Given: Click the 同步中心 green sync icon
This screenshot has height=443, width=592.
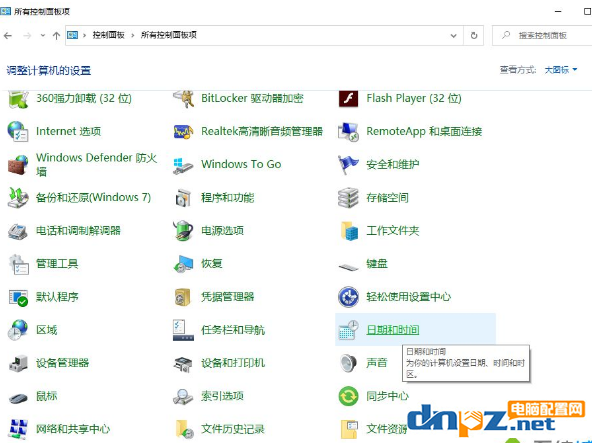Looking at the screenshot, I should 348,396.
